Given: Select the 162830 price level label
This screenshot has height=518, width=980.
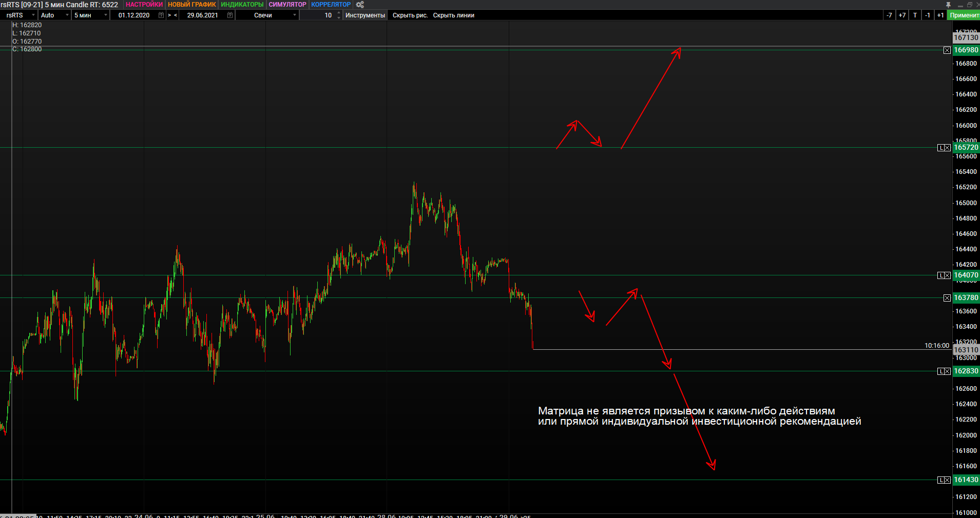Looking at the screenshot, I should (x=966, y=371).
